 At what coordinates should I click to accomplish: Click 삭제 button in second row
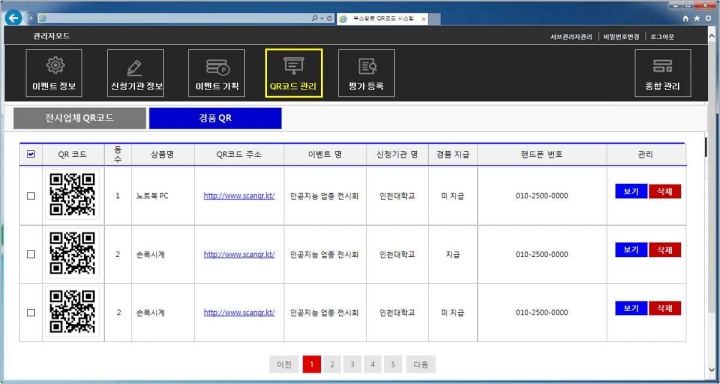665,249
